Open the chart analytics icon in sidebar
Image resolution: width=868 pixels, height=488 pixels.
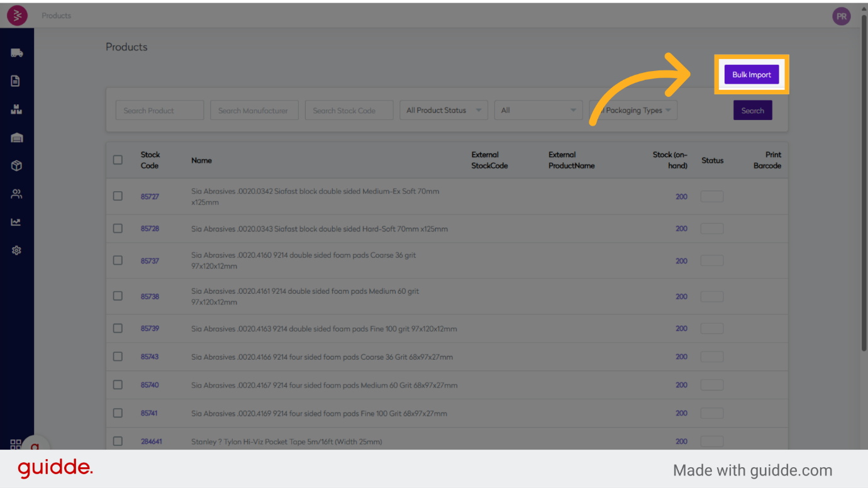16,222
